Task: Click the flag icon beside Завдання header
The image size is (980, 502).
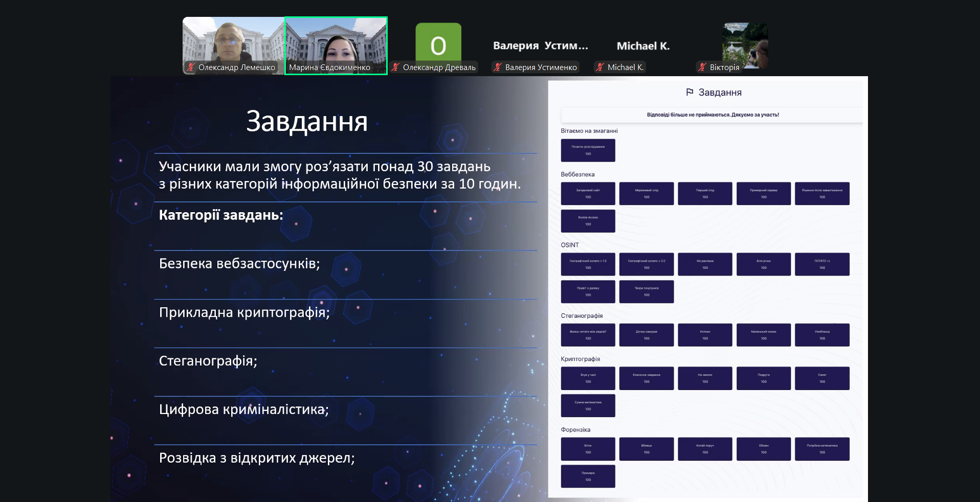Action: tap(689, 93)
